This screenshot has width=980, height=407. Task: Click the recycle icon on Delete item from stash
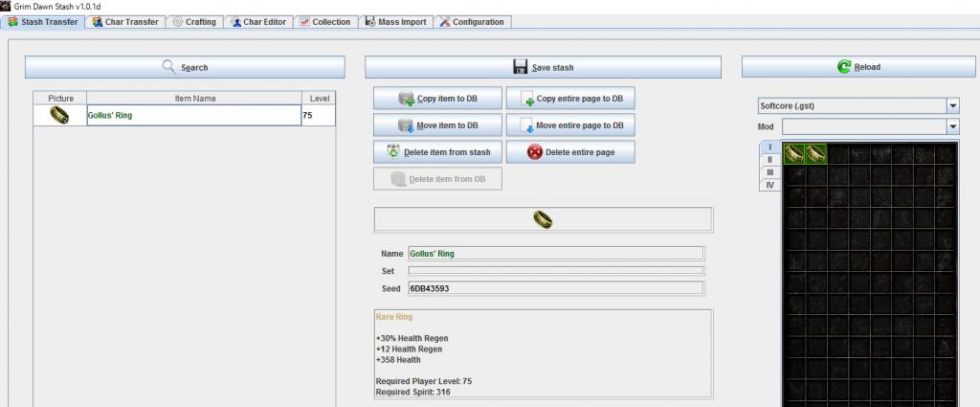393,152
